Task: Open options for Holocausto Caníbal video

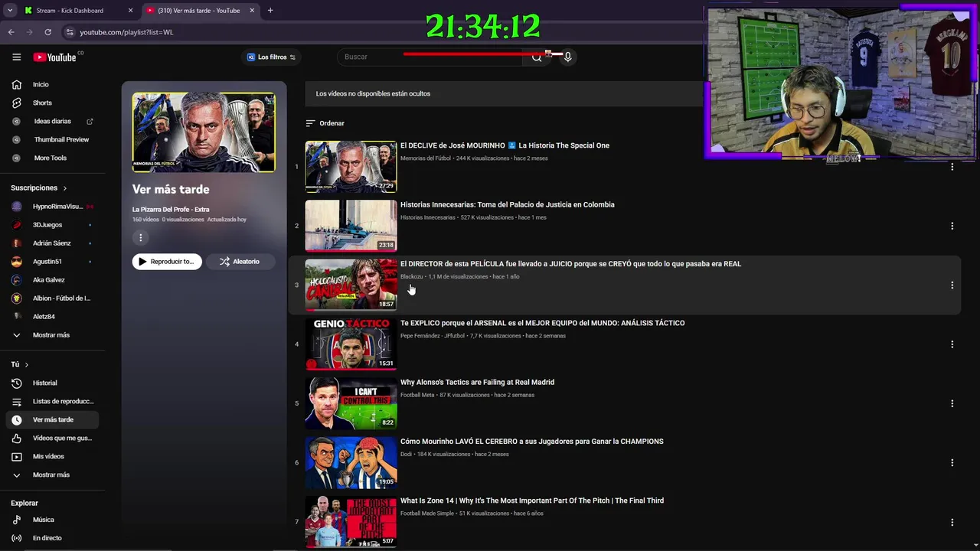Action: pos(952,285)
